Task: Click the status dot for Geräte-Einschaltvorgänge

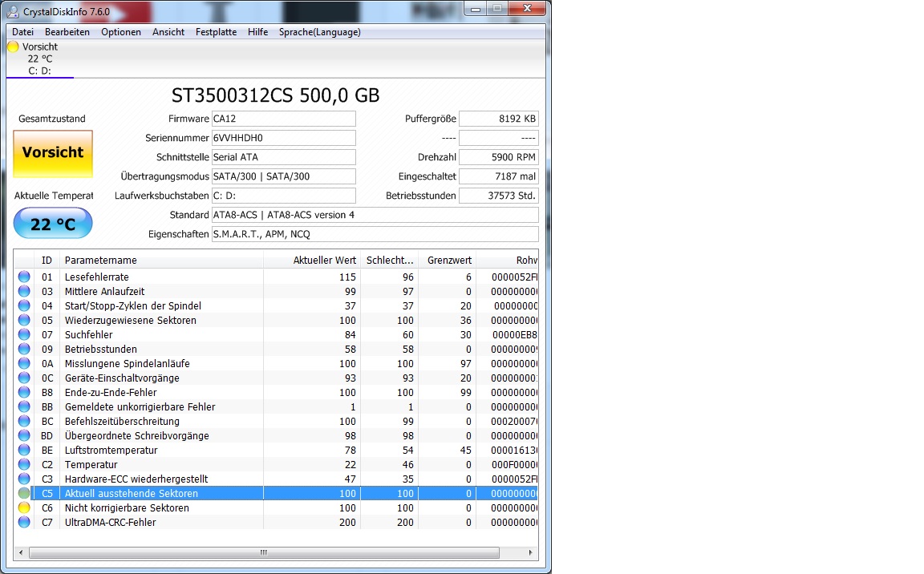Action: (x=24, y=378)
